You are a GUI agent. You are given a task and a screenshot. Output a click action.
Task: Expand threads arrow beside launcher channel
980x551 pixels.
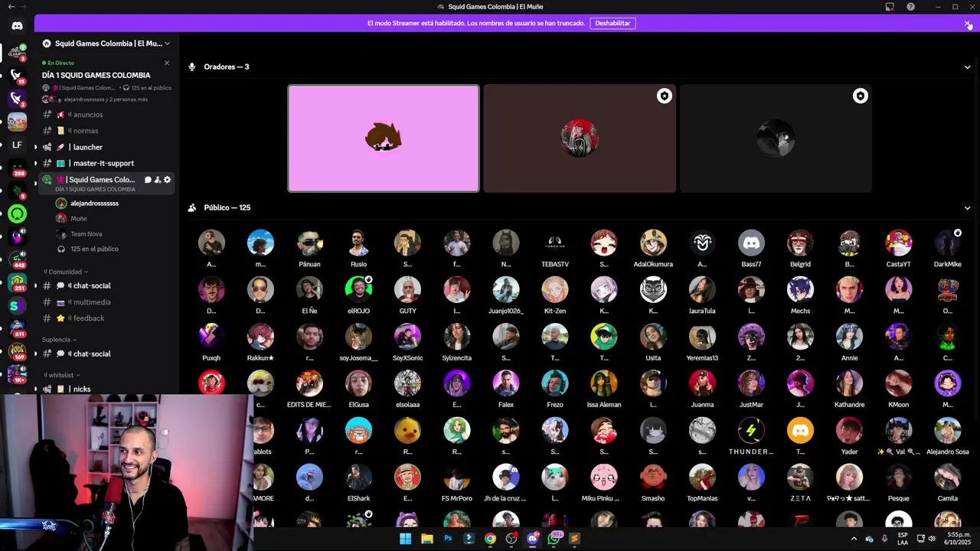coord(35,147)
